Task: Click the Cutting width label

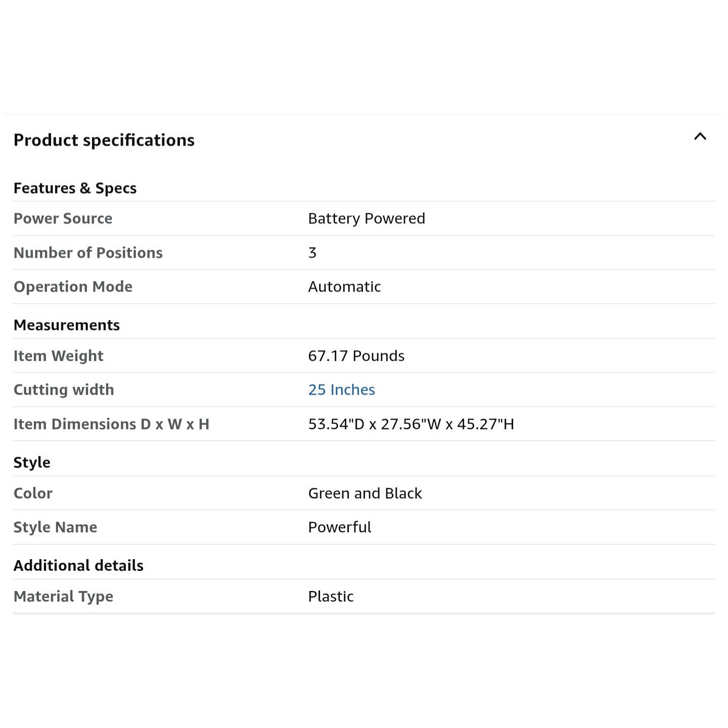Action: [64, 390]
